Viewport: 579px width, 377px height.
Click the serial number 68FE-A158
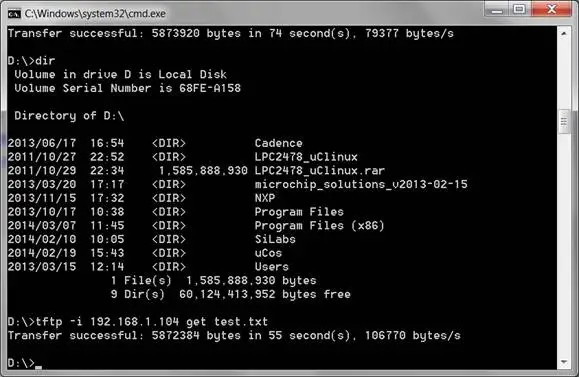click(x=210, y=88)
